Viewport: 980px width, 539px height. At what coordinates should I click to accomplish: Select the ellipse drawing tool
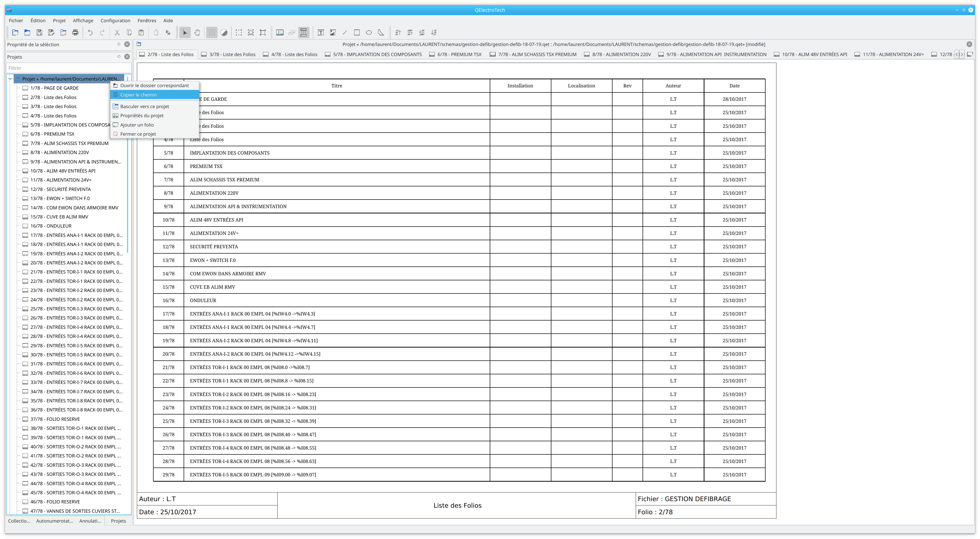pyautogui.click(x=369, y=33)
